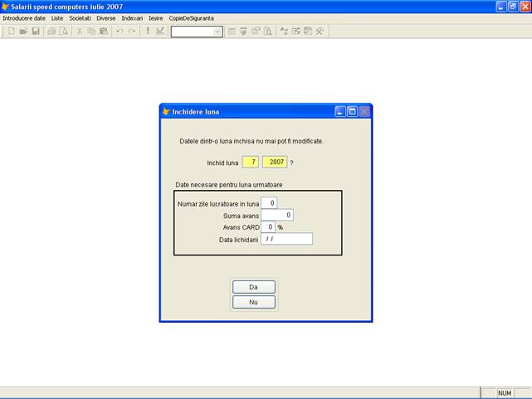
Task: Open the Introducere date menu
Action: (x=24, y=18)
